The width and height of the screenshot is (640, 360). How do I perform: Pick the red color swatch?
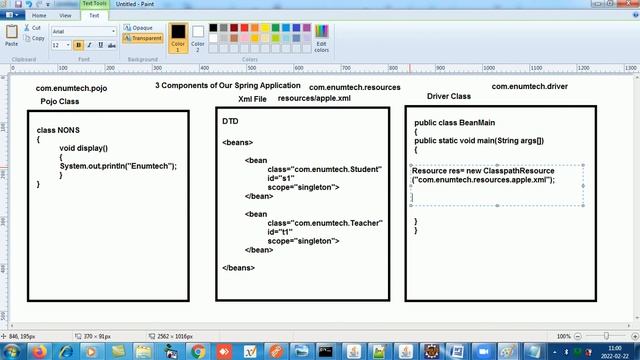(x=244, y=27)
